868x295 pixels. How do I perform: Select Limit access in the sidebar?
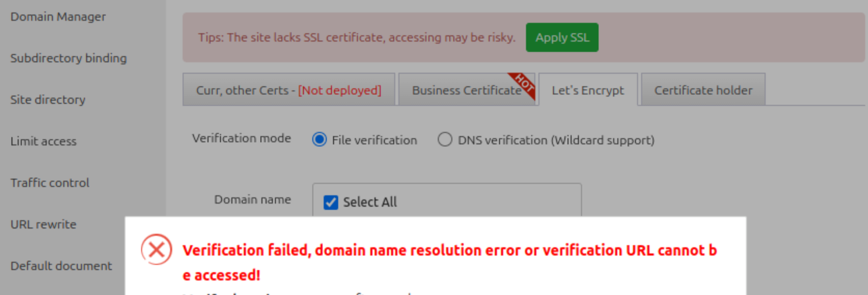(44, 141)
